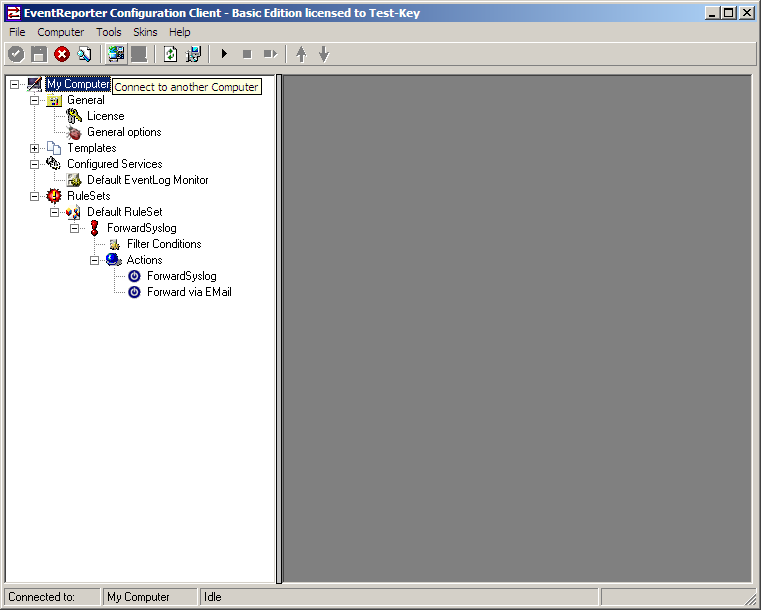Click 'My Computer' in the status bar

click(138, 597)
